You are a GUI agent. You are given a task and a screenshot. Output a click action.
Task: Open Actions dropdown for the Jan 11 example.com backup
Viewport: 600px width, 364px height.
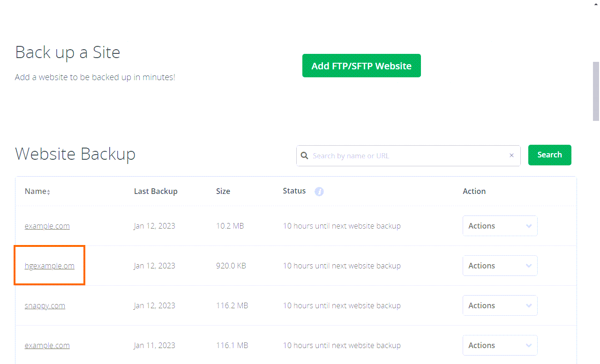pyautogui.click(x=500, y=345)
